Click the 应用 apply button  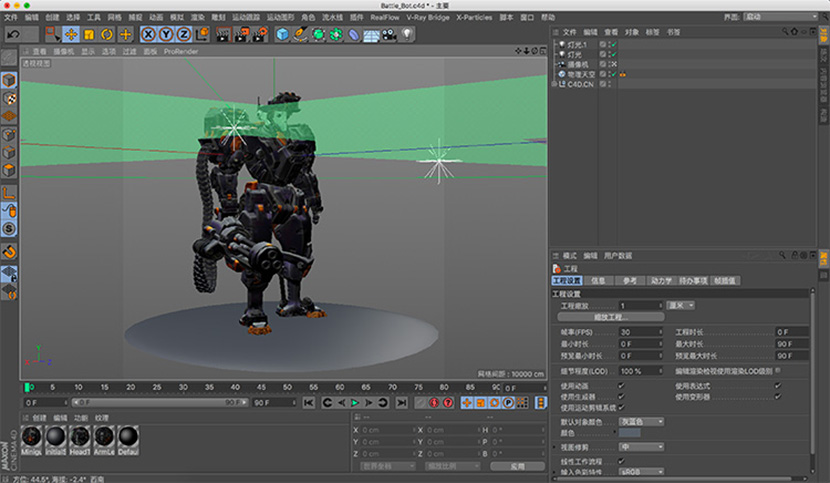pos(517,467)
